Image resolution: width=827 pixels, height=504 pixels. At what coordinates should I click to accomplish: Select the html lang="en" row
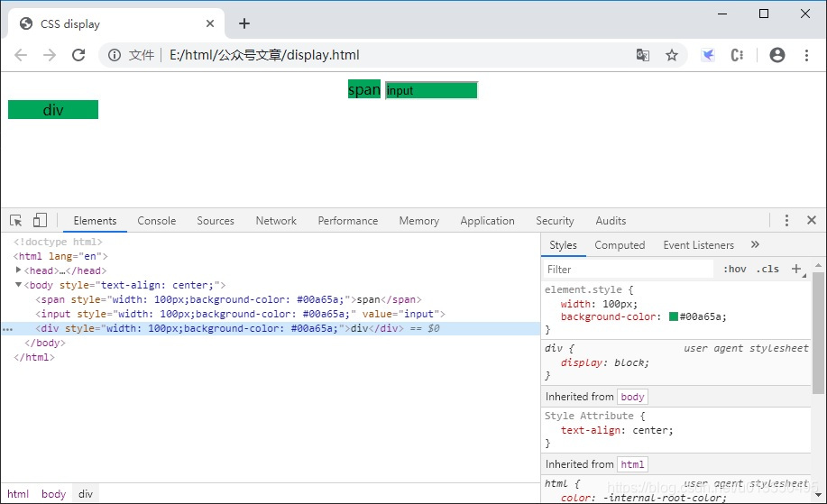pyautogui.click(x=60, y=256)
